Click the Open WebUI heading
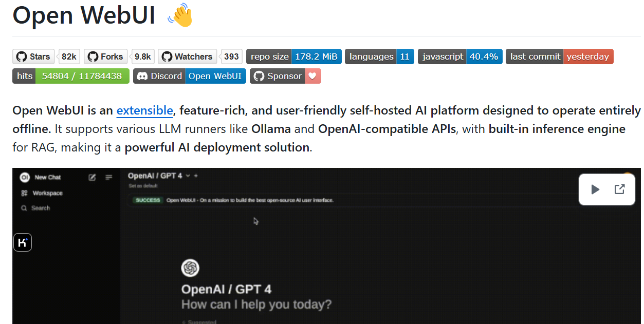This screenshot has width=644, height=324. pyautogui.click(x=84, y=15)
